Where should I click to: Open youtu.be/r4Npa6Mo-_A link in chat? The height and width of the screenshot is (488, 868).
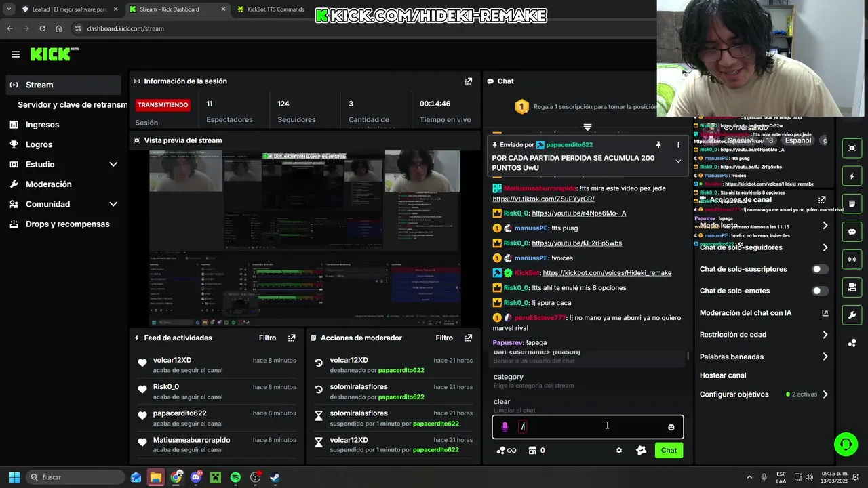pyautogui.click(x=578, y=213)
